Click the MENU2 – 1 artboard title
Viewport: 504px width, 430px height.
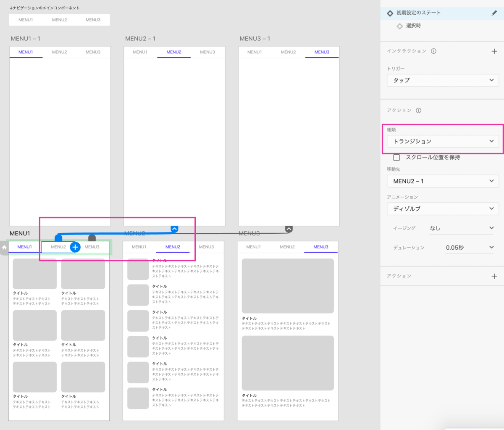[140, 39]
